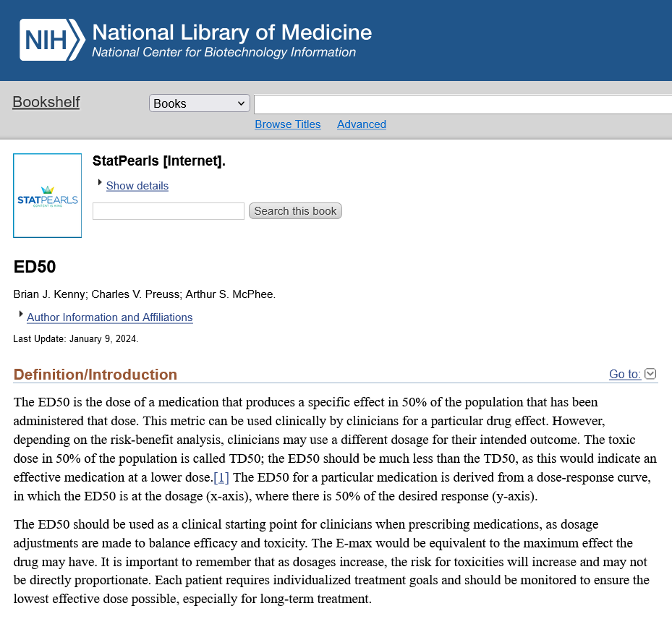Click author name Brian J. Kenny
Viewport: 672px width, 619px height.
tap(49, 294)
